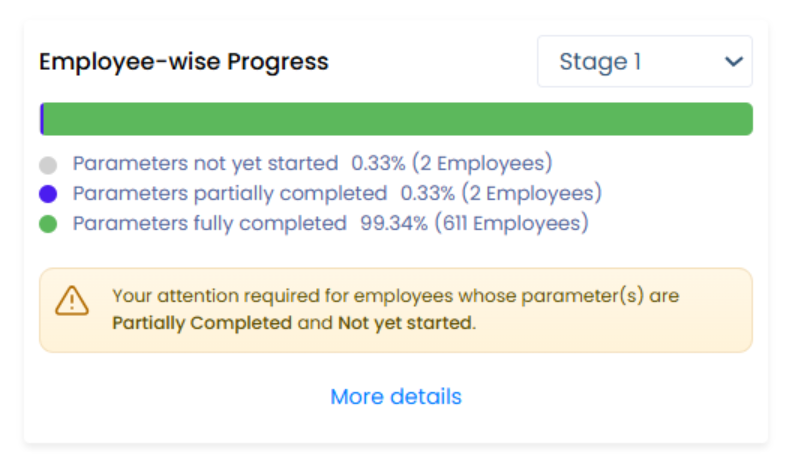
Task: Click the green 'fully completed' legend dot
Action: click(x=48, y=224)
